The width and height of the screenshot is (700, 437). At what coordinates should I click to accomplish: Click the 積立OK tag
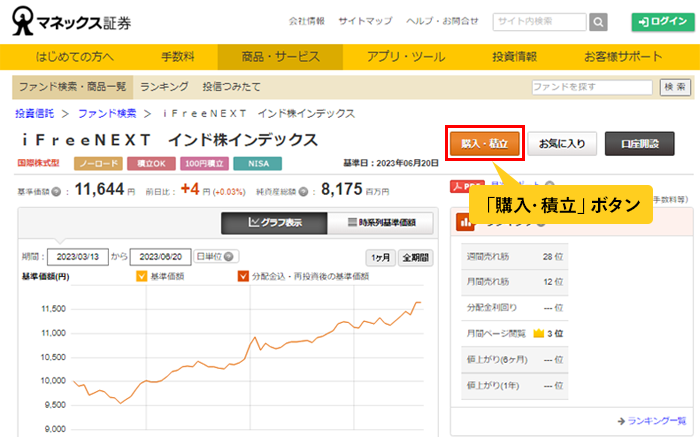click(151, 163)
